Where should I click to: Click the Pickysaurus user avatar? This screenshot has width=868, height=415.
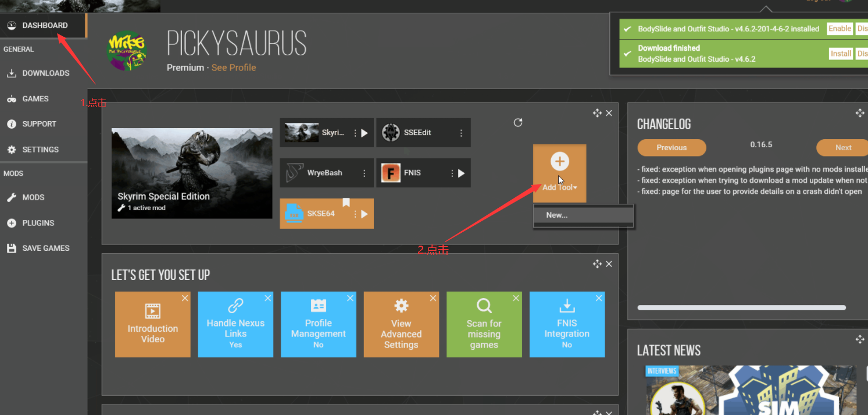[x=127, y=51]
